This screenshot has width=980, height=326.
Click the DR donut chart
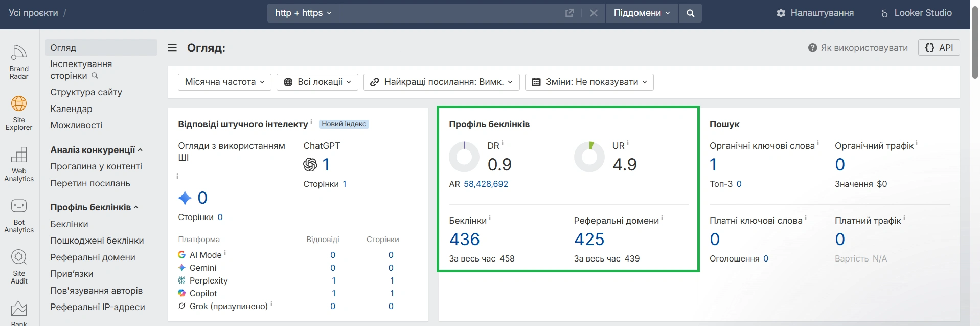coord(464,157)
